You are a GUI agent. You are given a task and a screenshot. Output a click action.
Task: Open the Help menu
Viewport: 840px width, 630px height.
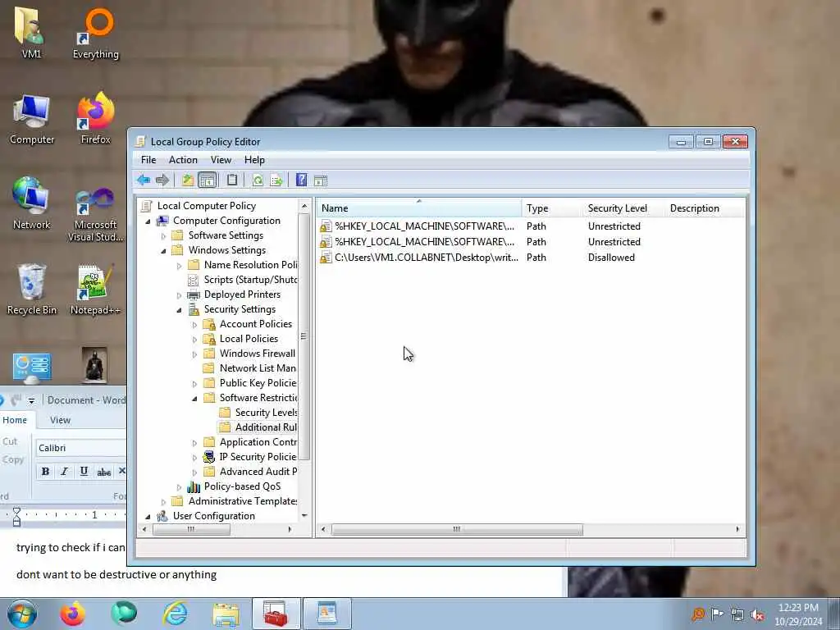pyautogui.click(x=254, y=160)
